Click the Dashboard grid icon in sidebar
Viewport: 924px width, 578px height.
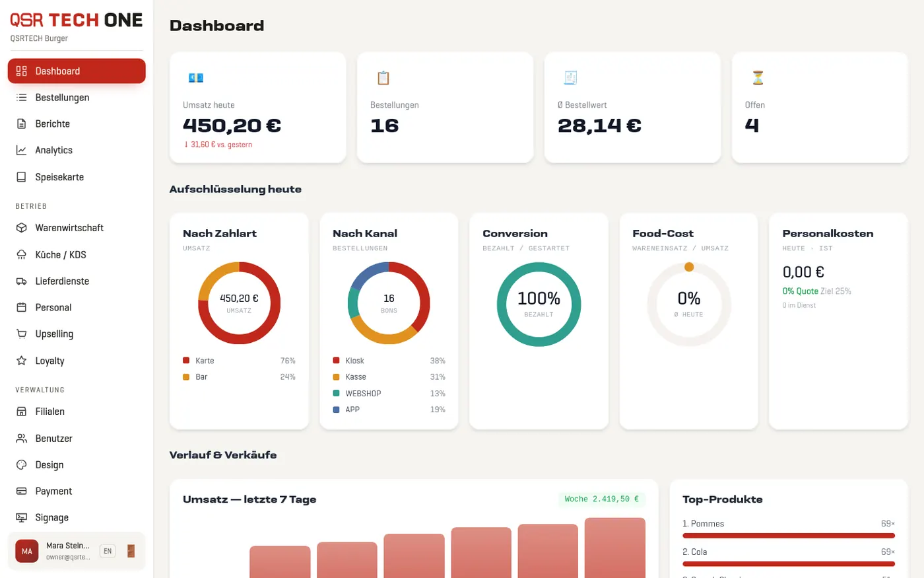[22, 71]
